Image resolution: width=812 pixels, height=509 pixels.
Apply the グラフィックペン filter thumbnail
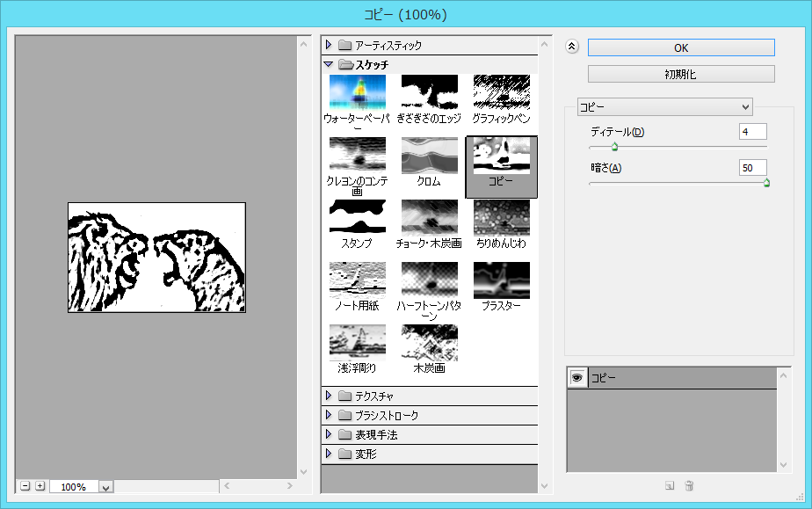click(501, 93)
